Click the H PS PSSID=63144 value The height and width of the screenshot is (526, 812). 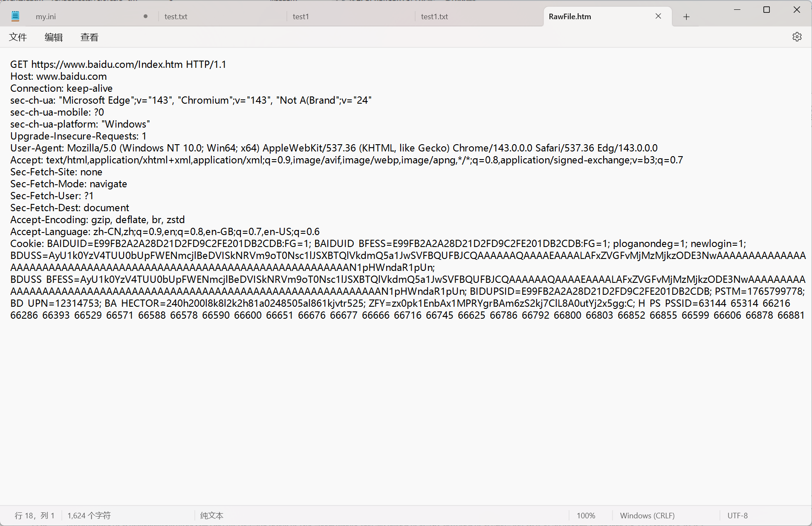(x=682, y=303)
